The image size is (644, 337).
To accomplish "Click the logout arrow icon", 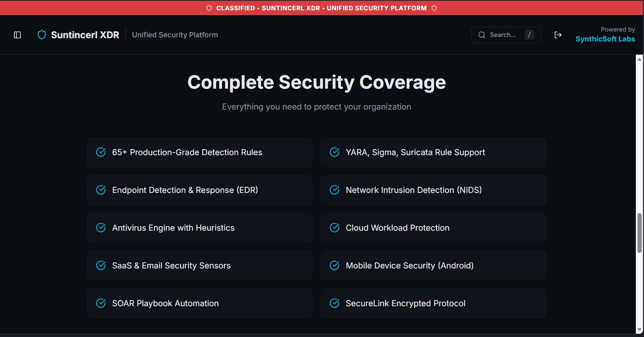I will point(558,35).
